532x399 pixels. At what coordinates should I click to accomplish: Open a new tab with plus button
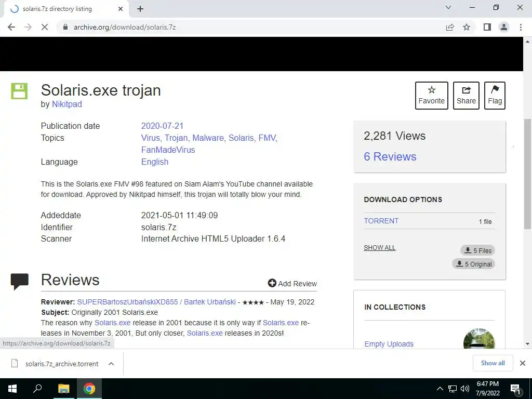point(140,9)
